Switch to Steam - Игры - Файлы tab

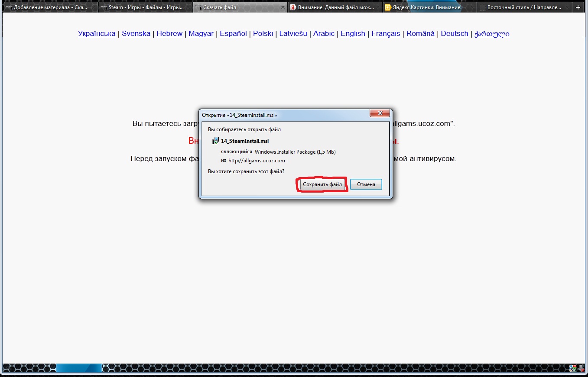[145, 7]
